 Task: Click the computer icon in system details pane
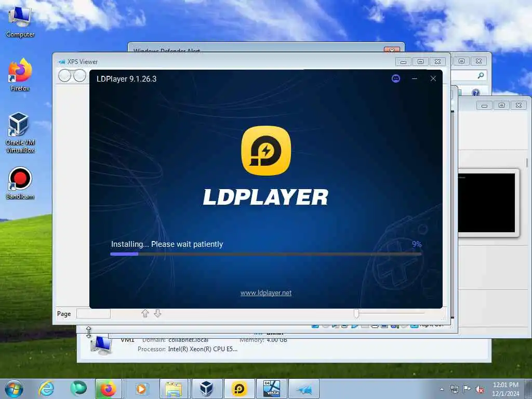[x=101, y=345]
